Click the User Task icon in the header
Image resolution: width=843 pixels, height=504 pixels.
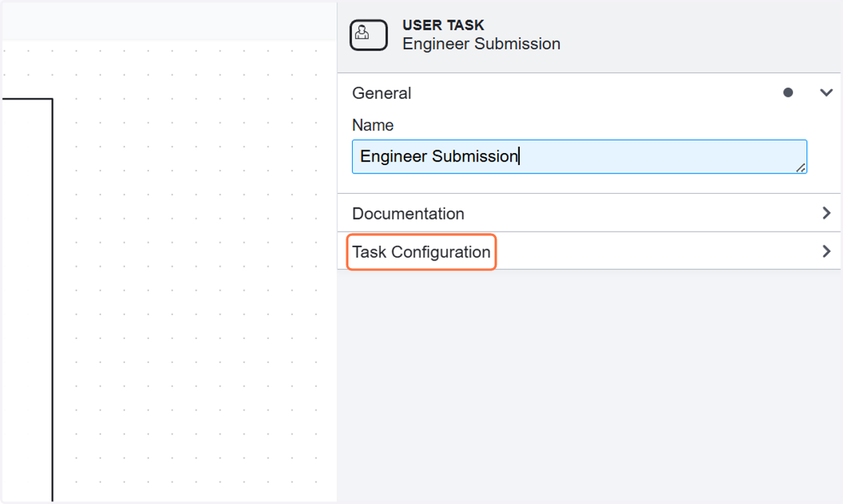point(369,35)
